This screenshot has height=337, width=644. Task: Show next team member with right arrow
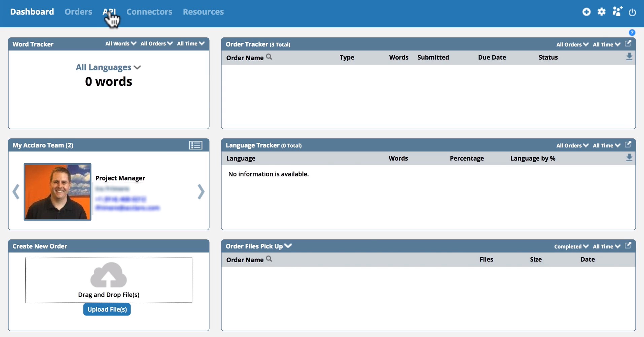(x=201, y=192)
